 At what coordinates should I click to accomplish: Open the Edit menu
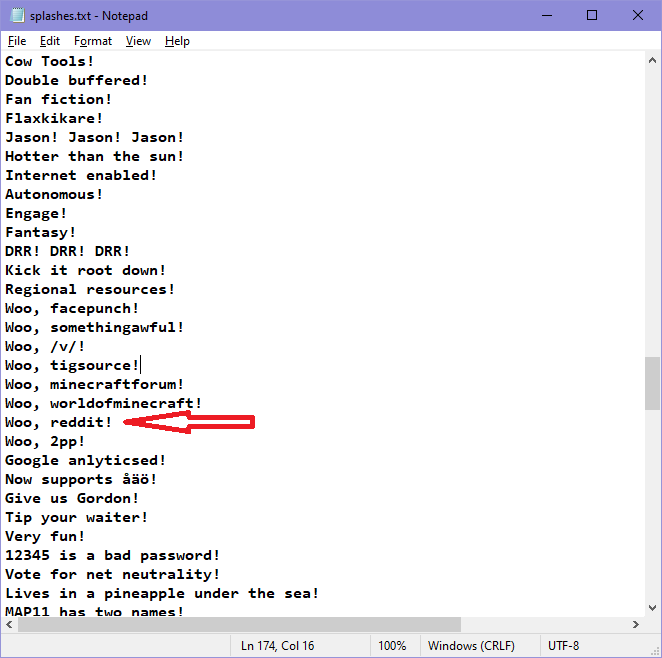point(50,41)
